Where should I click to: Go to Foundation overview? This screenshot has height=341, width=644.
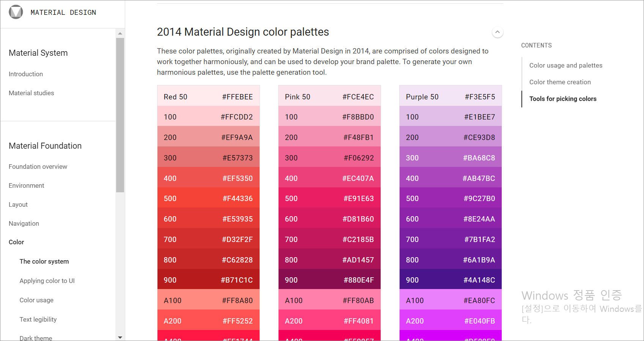point(38,167)
